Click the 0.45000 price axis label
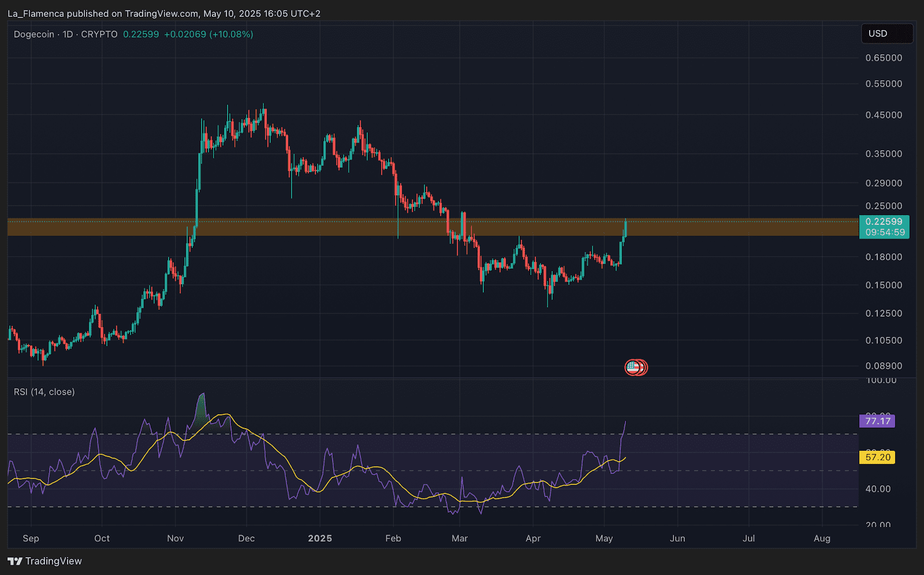The width and height of the screenshot is (924, 575). coord(884,115)
